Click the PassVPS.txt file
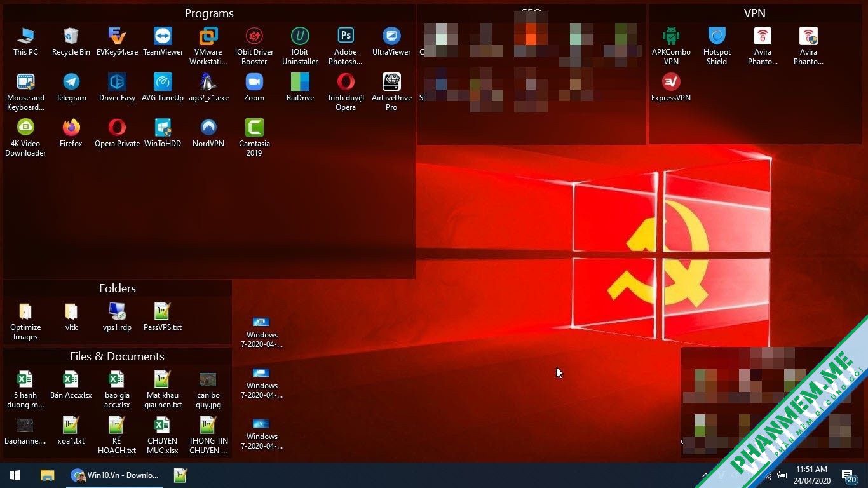The width and height of the screenshot is (868, 488). point(163,316)
